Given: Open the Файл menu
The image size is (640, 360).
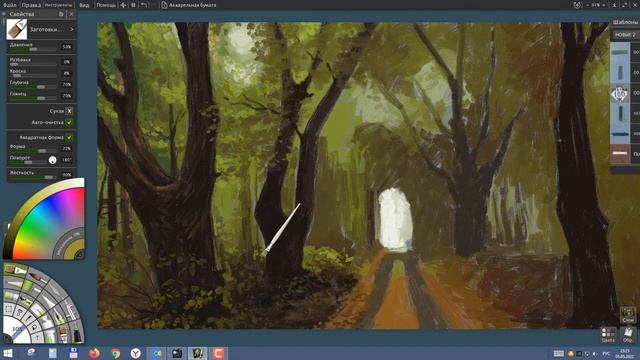Looking at the screenshot, I should [9, 5].
